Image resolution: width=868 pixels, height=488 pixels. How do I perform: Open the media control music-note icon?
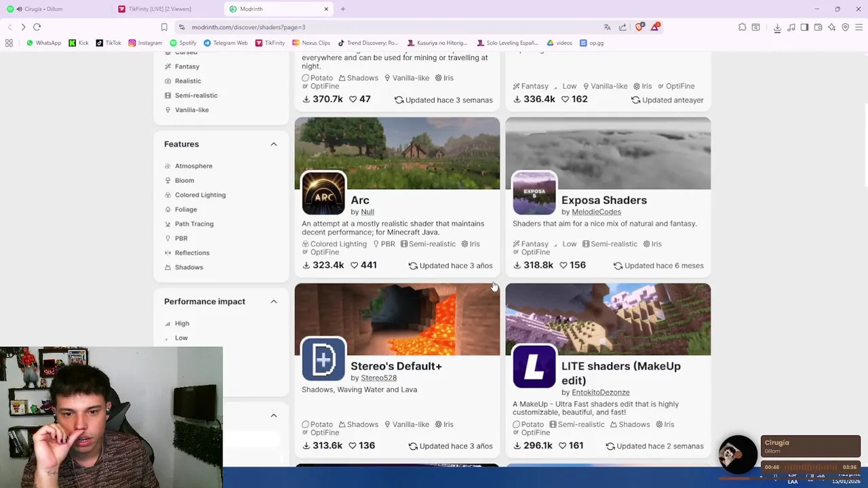coord(791,27)
